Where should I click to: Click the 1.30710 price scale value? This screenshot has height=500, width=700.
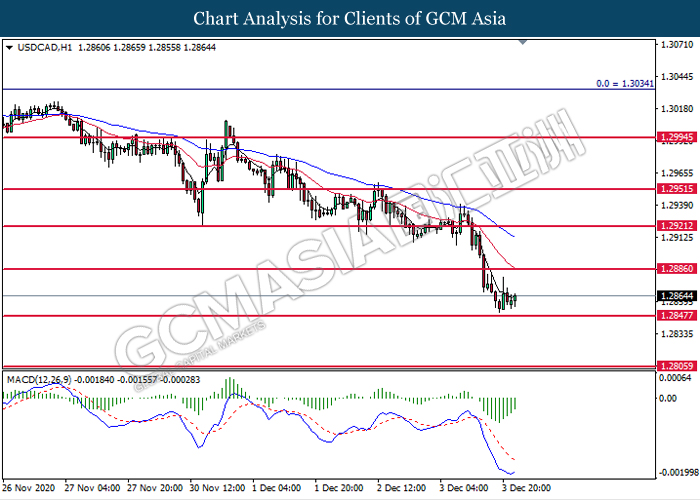[677, 44]
